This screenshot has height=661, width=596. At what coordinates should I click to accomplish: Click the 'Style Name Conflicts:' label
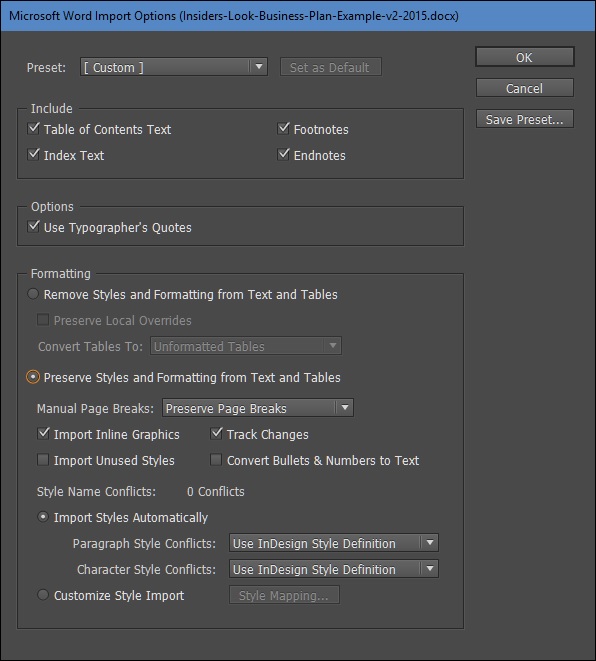click(96, 492)
